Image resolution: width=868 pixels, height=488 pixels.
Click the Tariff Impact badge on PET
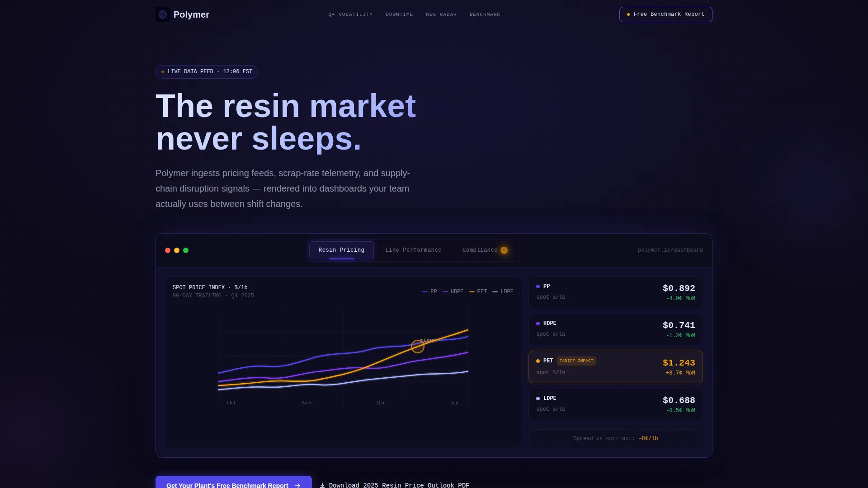pyautogui.click(x=576, y=361)
